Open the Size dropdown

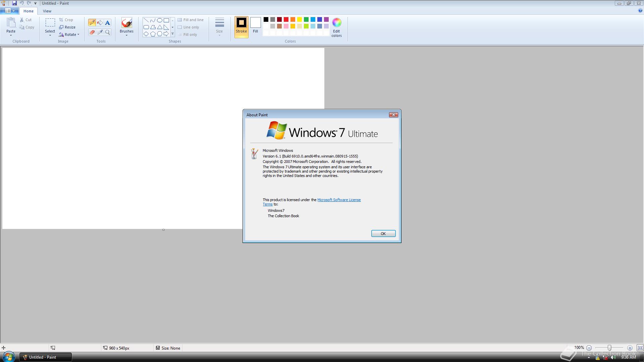pos(219,27)
